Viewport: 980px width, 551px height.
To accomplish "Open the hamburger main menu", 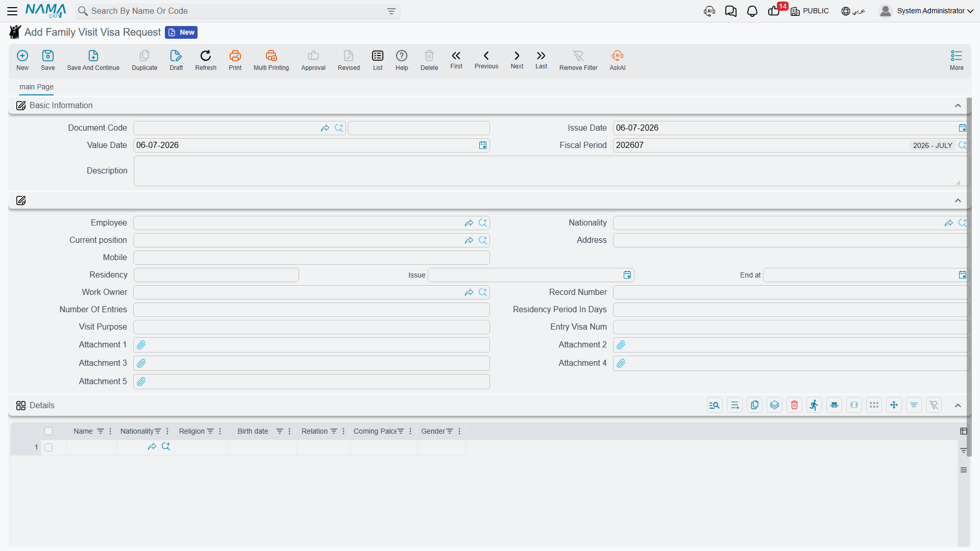I will [x=12, y=11].
